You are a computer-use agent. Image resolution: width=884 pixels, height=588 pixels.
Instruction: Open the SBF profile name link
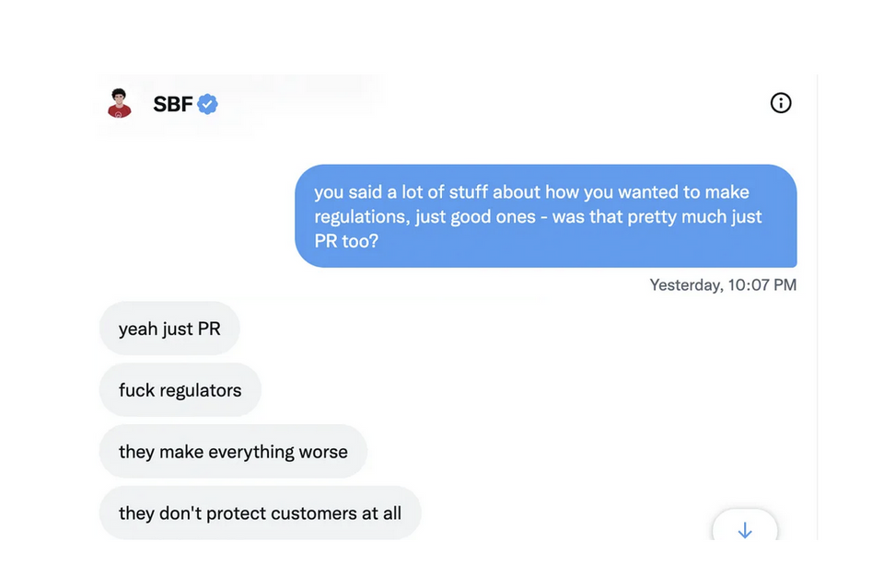172,104
